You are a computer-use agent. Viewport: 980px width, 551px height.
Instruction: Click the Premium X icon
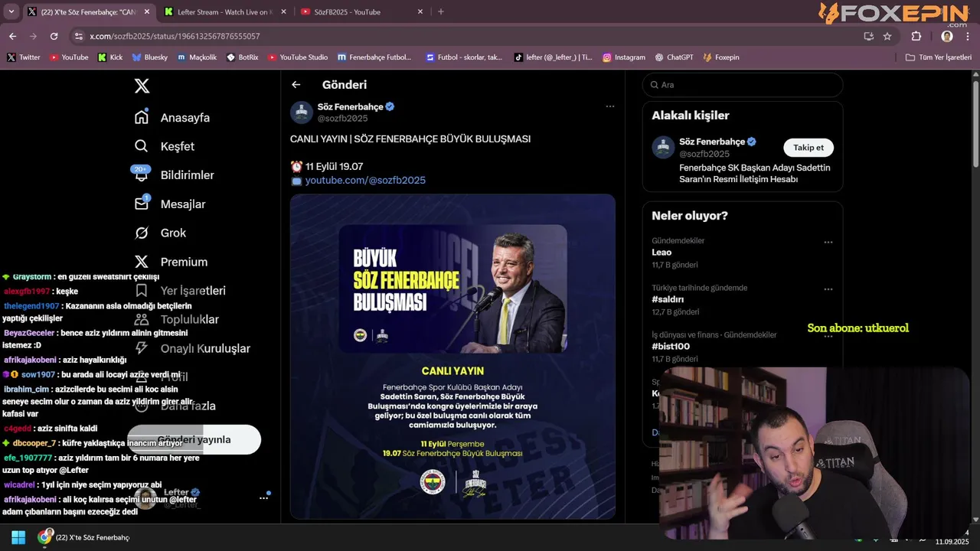click(142, 262)
